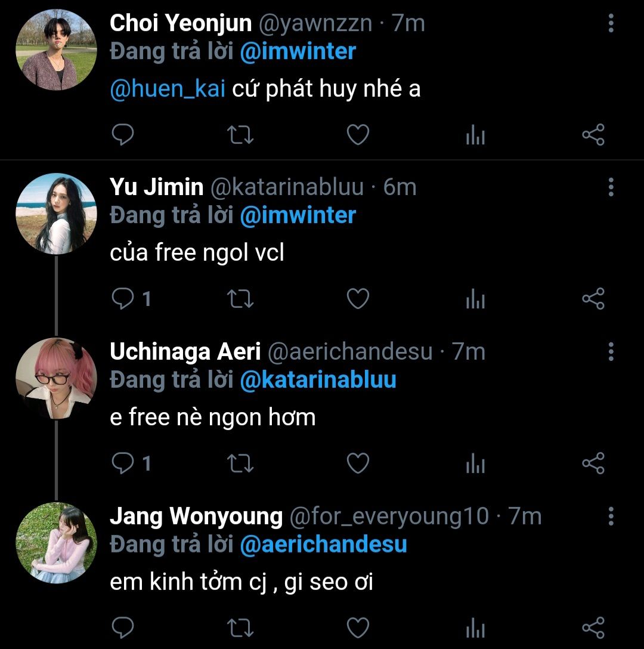Go to @katarinabluu profile from reply line
Viewport: 644px width, 649px height.
click(x=318, y=380)
